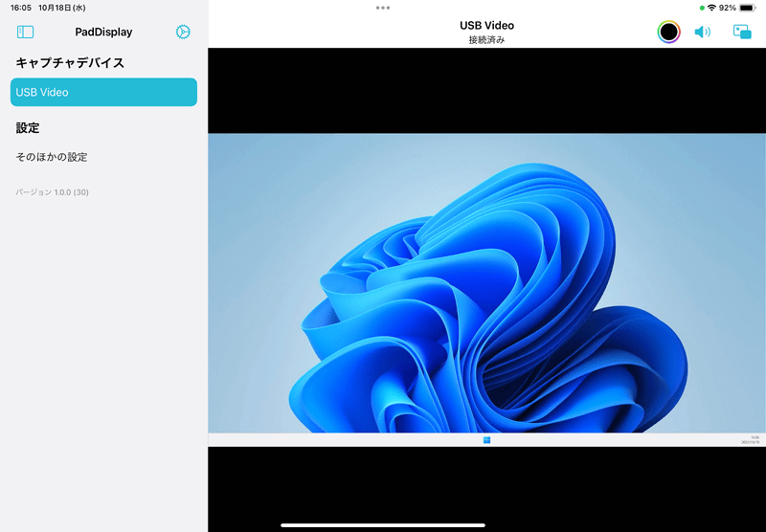Toggle the sidebar panel icon
Image resolution: width=766 pixels, height=532 pixels.
(26, 32)
